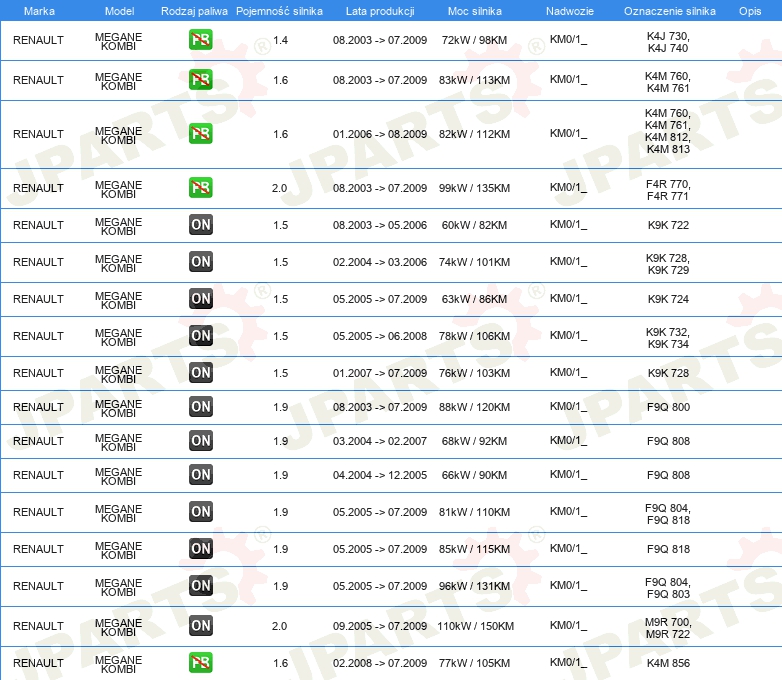Click engine codes M9R 700, M9R 722
The width and height of the screenshot is (782, 680).
point(668,628)
